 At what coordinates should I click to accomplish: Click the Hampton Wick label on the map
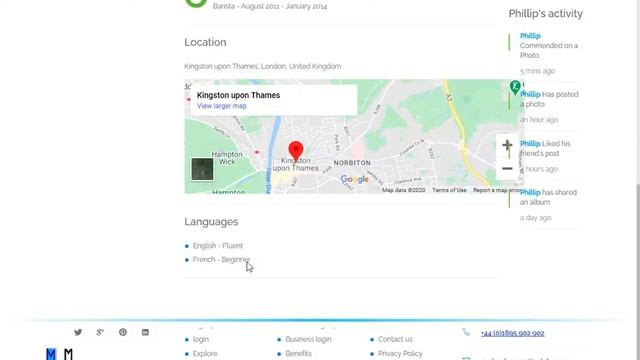(227, 158)
